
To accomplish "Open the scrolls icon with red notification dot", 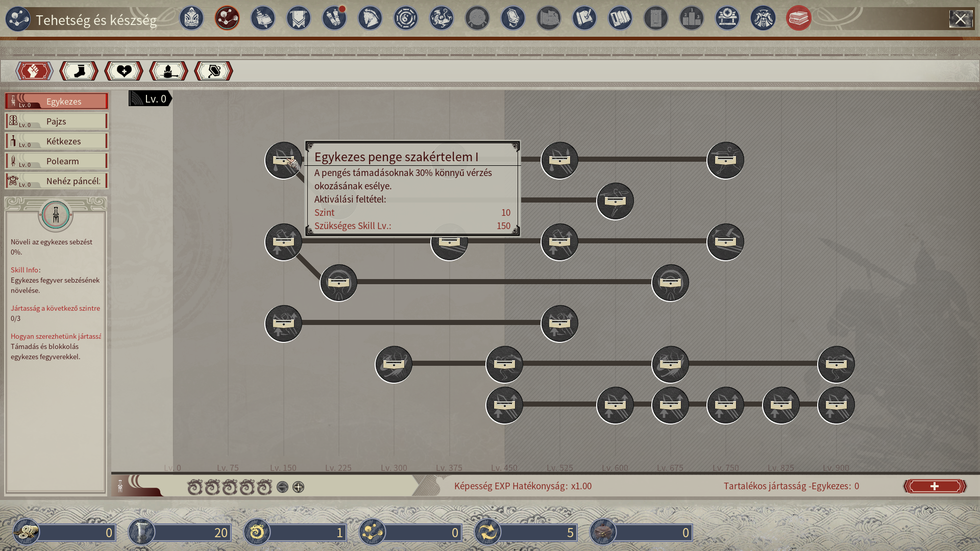I will coord(334,18).
